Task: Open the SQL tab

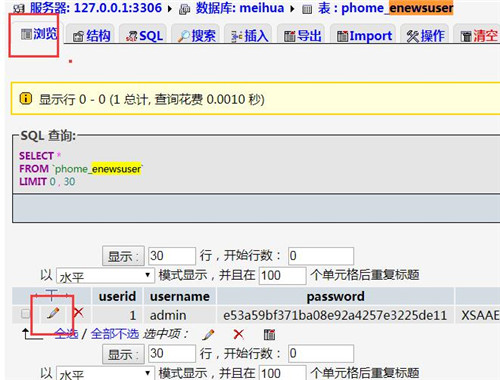Action: point(144,36)
